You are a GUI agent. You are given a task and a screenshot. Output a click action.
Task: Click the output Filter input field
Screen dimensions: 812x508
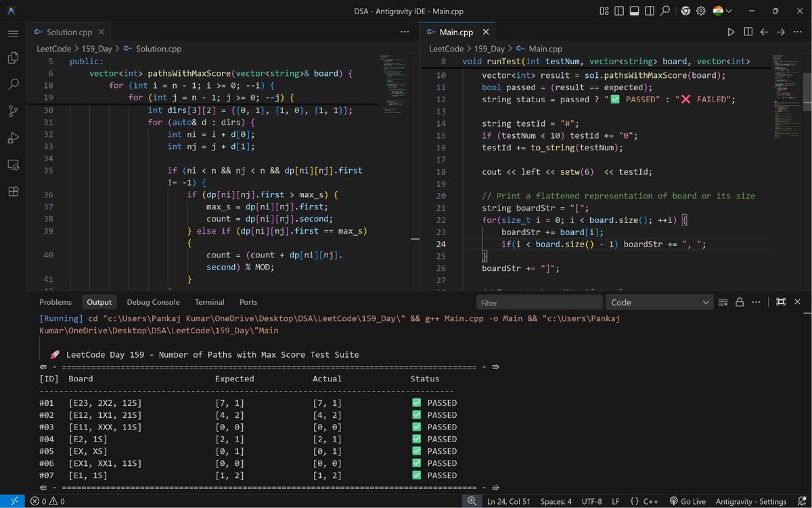(539, 303)
